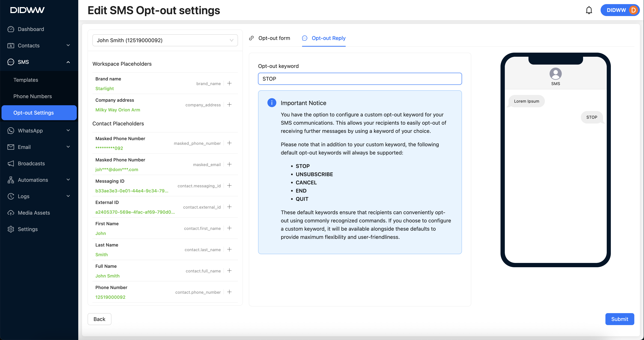Insert the company_address placeholder with plus icon

coord(229,105)
